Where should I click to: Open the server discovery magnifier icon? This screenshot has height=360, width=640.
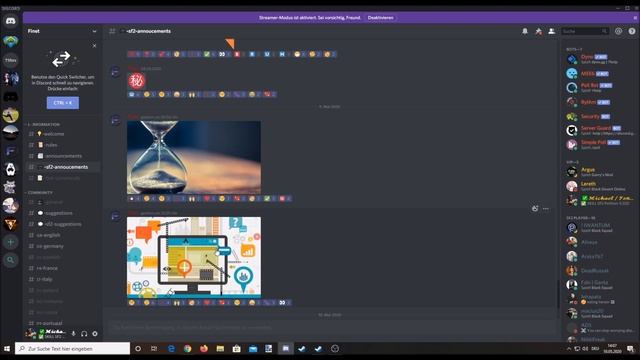[x=11, y=260]
